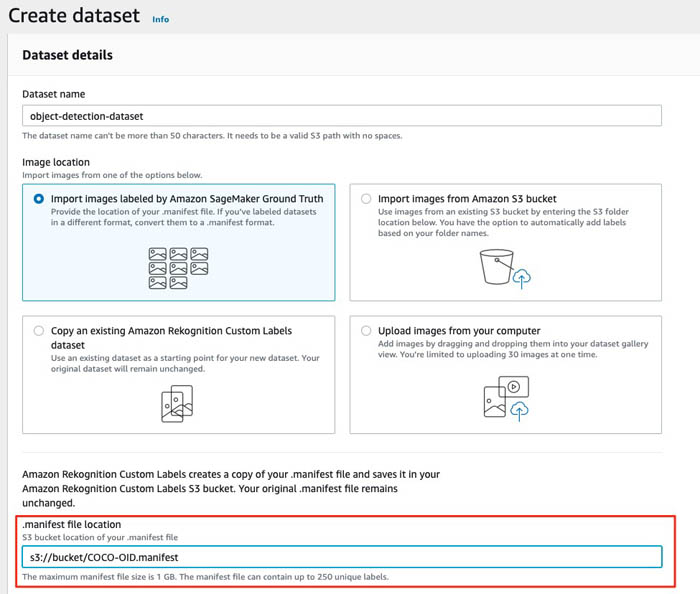Image resolution: width=700 pixels, height=594 pixels.
Task: Click the '.manifest file location' label
Action: pyautogui.click(x=72, y=524)
